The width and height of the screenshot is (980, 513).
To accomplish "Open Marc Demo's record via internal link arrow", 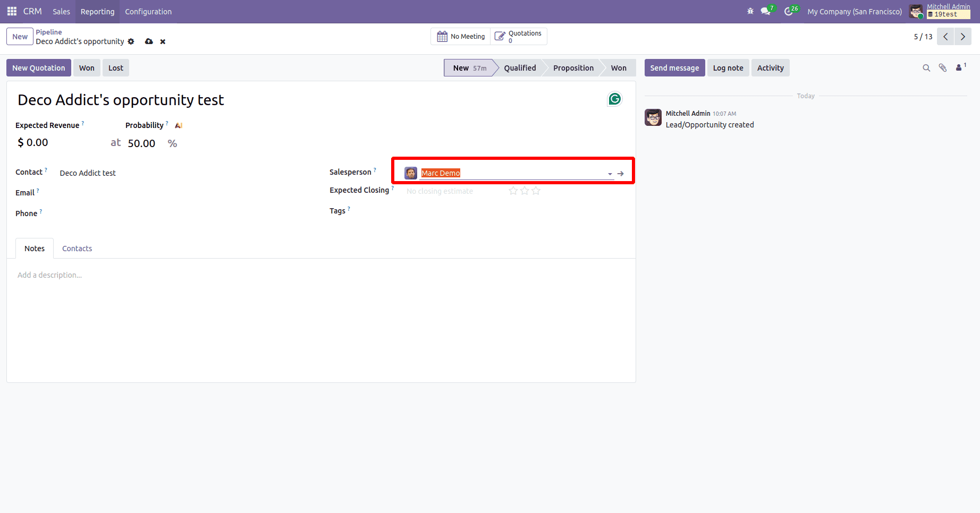I will 620,173.
